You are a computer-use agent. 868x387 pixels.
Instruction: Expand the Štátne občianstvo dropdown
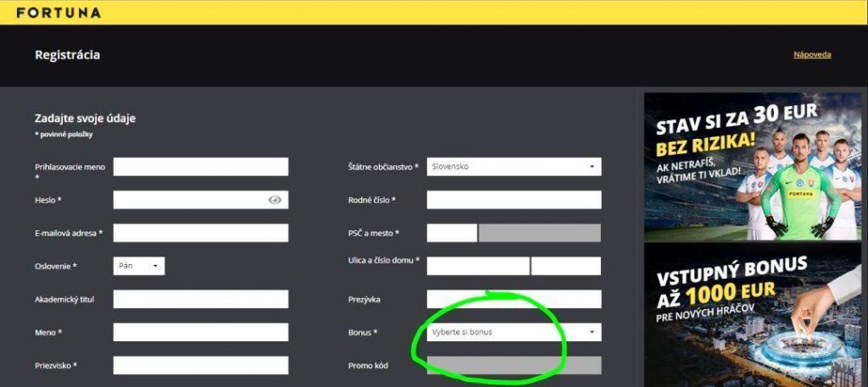point(514,167)
